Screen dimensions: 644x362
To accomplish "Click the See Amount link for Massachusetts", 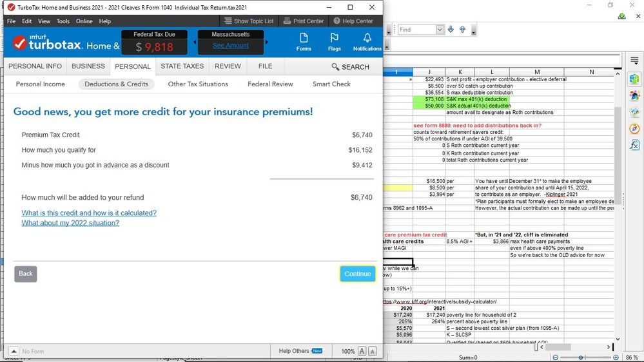I will tap(230, 46).
